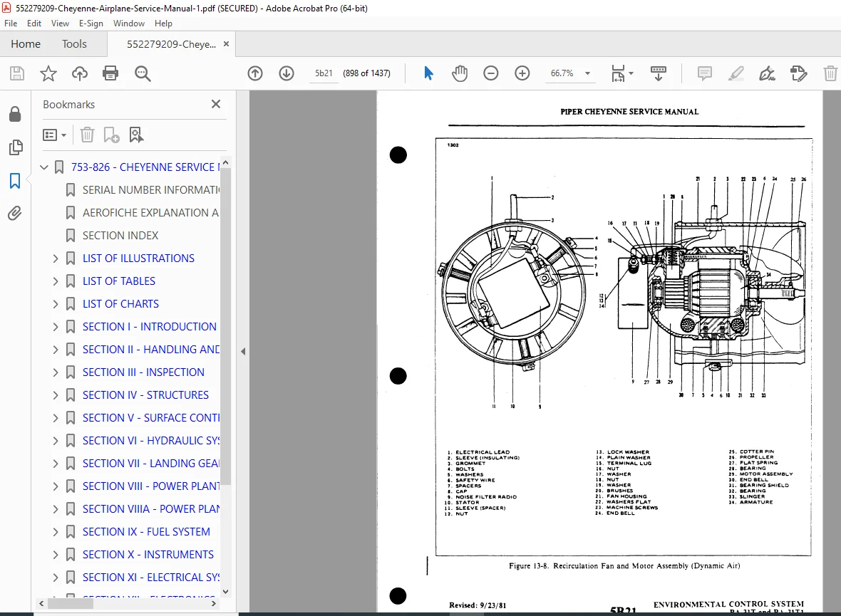The width and height of the screenshot is (841, 616).
Task: Go to the next page arrow
Action: 287,73
